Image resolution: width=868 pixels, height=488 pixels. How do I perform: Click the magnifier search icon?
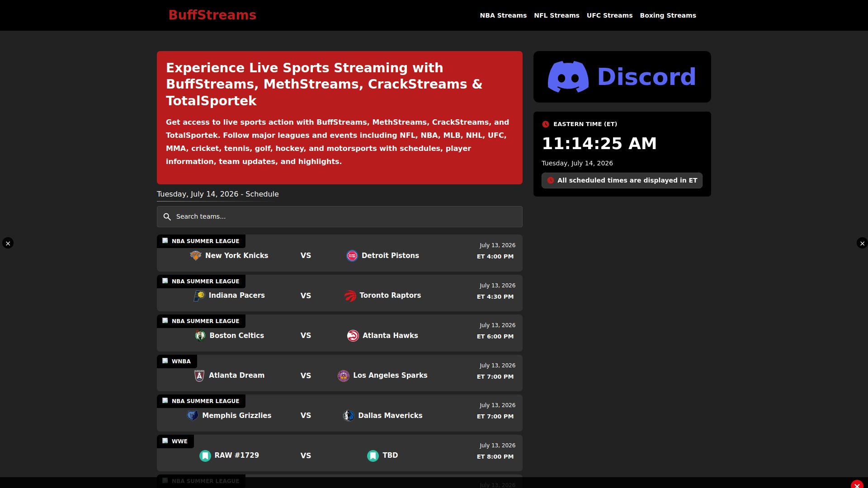[x=167, y=217]
